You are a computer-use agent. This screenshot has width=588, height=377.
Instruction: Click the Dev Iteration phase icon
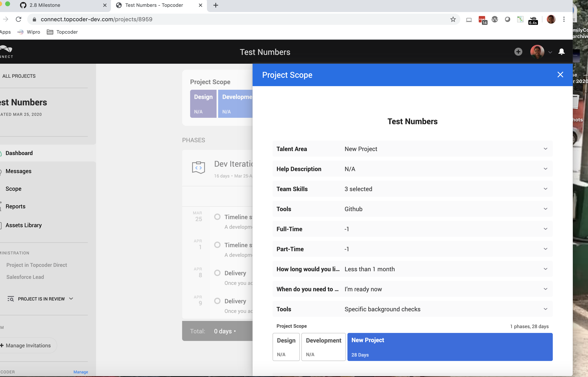point(198,168)
